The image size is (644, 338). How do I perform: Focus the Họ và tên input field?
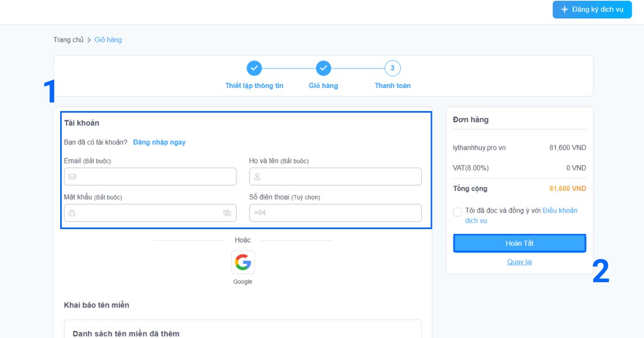(x=341, y=177)
